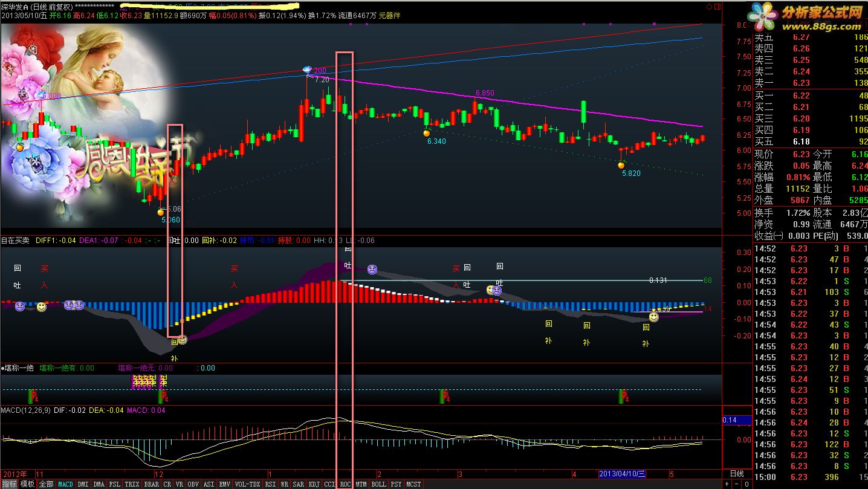Click the 现价 6.23 value
Screen dimensions: 868x489
(801, 154)
